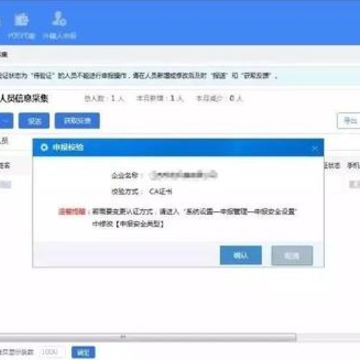360x360 pixels.
Task: Click the 人员信息采集 heading
Action: point(24,99)
